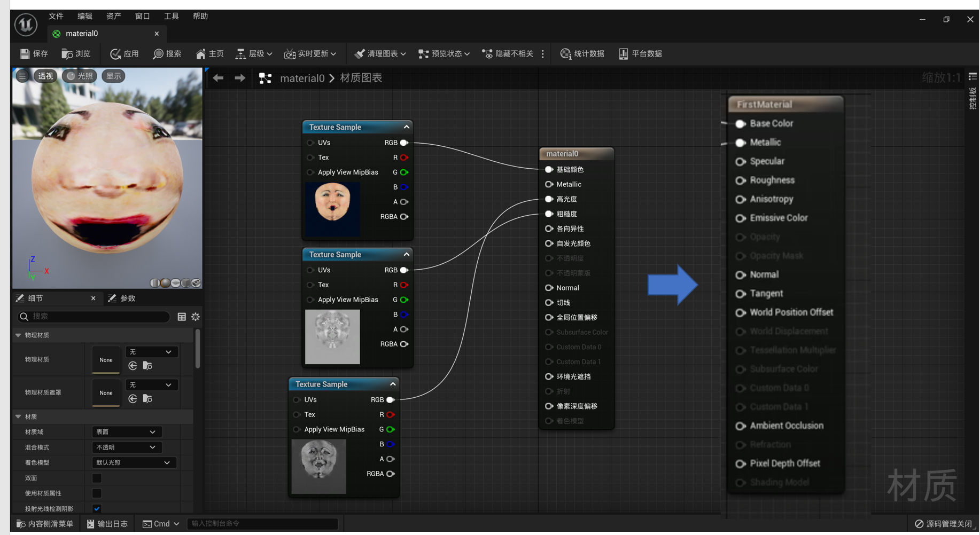
Task: Collapse the 物理材质 section
Action: (x=18, y=335)
